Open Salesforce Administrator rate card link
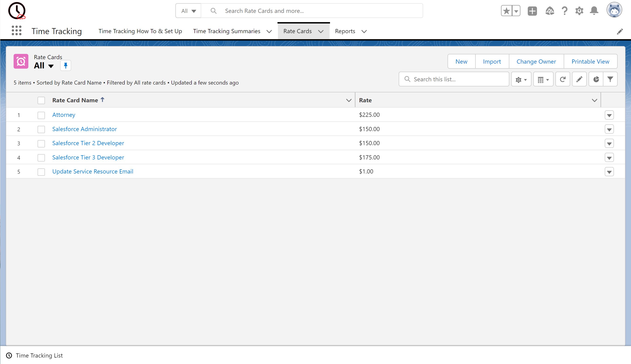Screen dimensions: 631x364 (85, 129)
